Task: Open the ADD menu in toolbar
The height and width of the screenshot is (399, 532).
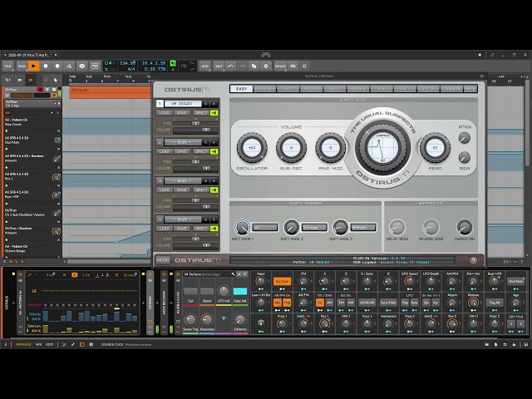Action: click(x=204, y=66)
